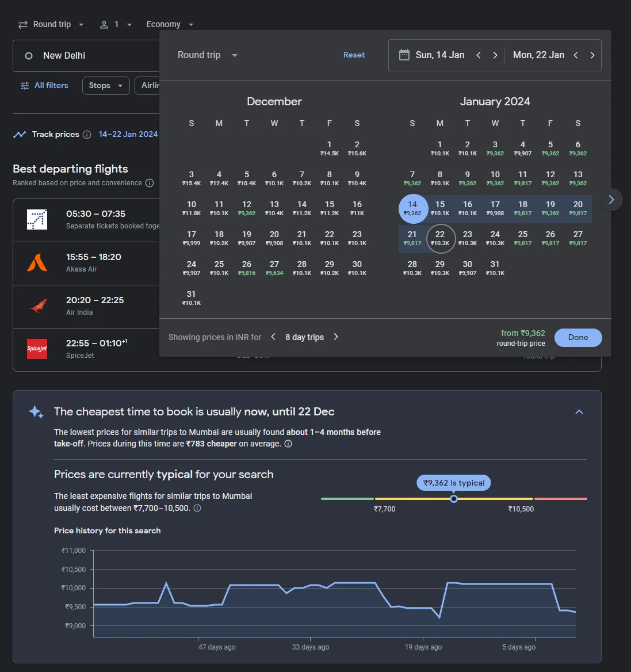
Task: Open Round trip dropdown in the calendar panel
Action: [207, 55]
